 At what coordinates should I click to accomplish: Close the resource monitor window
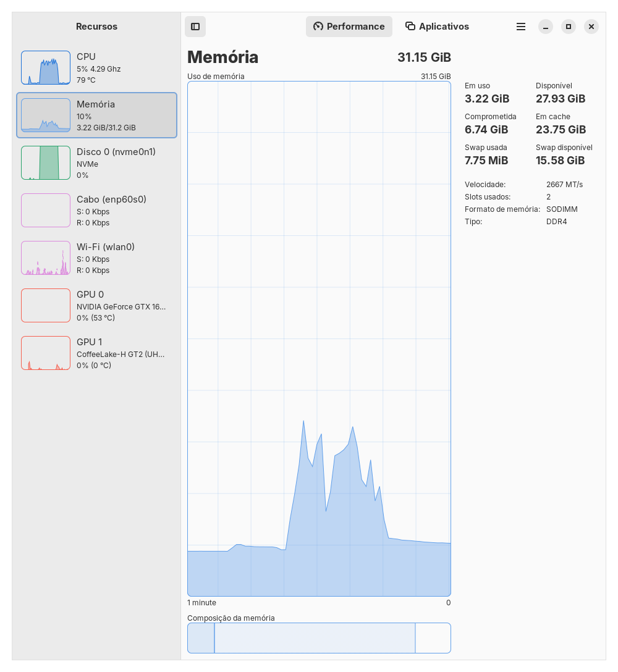tap(591, 27)
